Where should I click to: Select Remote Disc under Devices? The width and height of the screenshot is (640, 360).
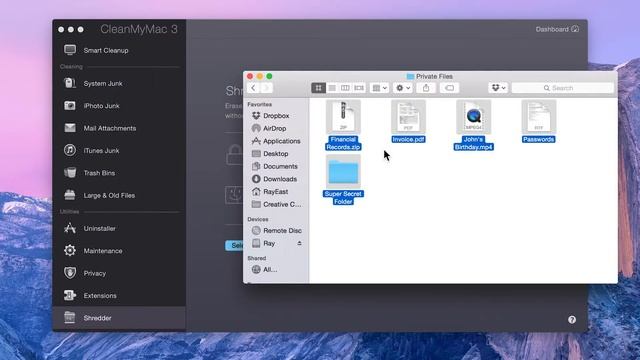(276, 230)
